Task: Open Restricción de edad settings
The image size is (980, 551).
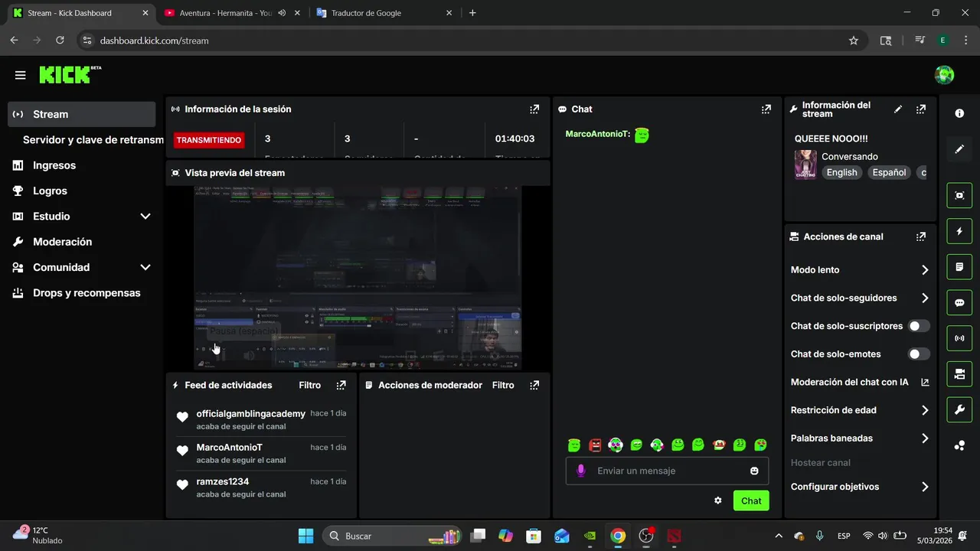Action: tap(859, 410)
